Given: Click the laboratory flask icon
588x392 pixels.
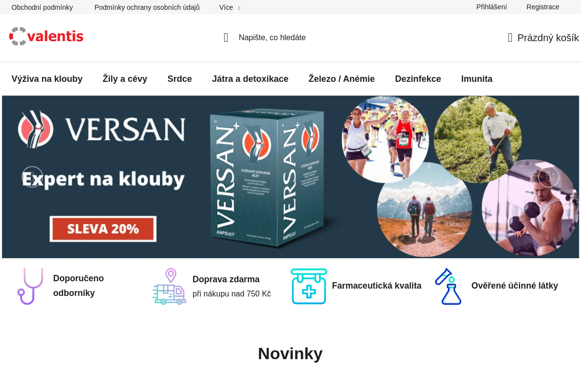Looking at the screenshot, I should click(x=448, y=286).
